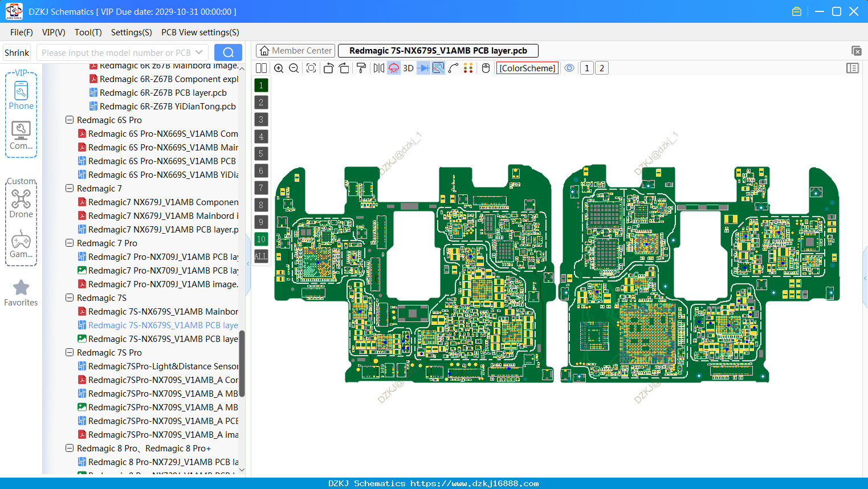
Task: Rotate board clockwise icon
Action: click(344, 68)
